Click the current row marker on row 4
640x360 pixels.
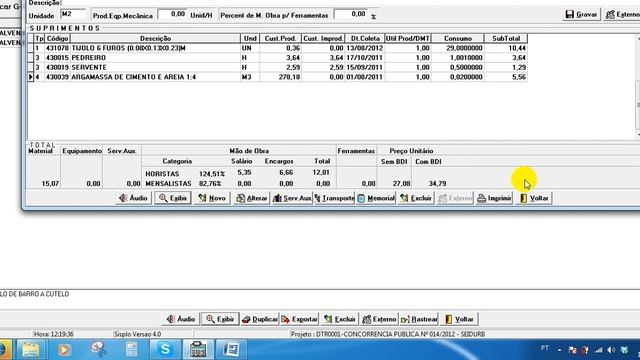(x=31, y=77)
